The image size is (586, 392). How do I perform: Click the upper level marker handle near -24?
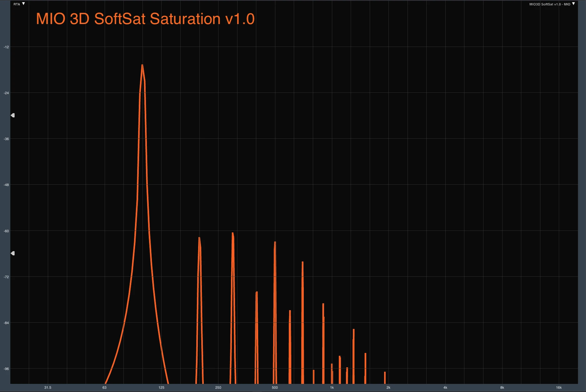(x=13, y=115)
